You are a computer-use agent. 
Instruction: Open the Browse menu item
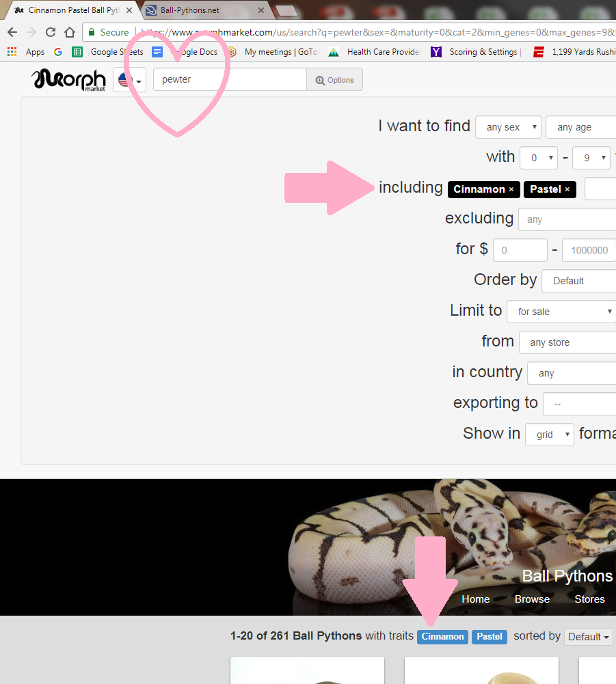(x=532, y=599)
